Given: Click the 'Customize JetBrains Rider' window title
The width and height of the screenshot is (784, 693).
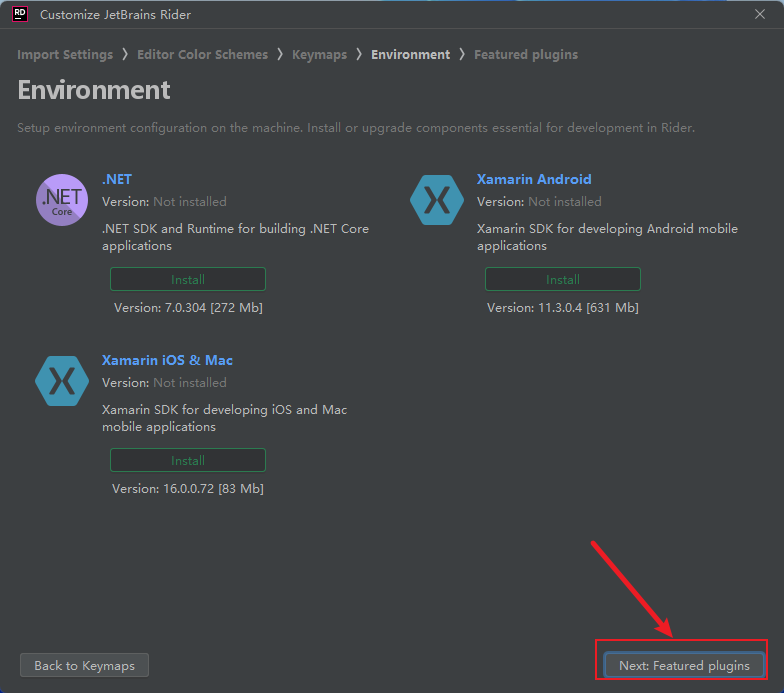Looking at the screenshot, I should (116, 14).
